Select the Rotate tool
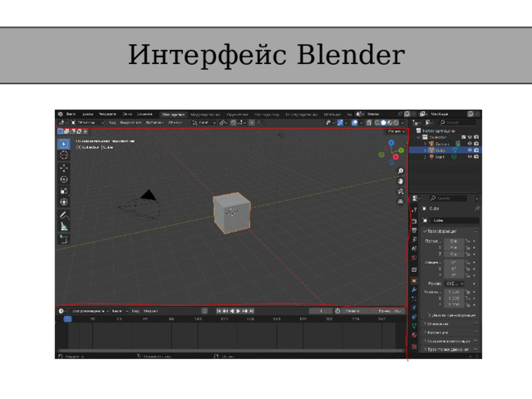The height and width of the screenshot is (399, 532). pyautogui.click(x=64, y=180)
